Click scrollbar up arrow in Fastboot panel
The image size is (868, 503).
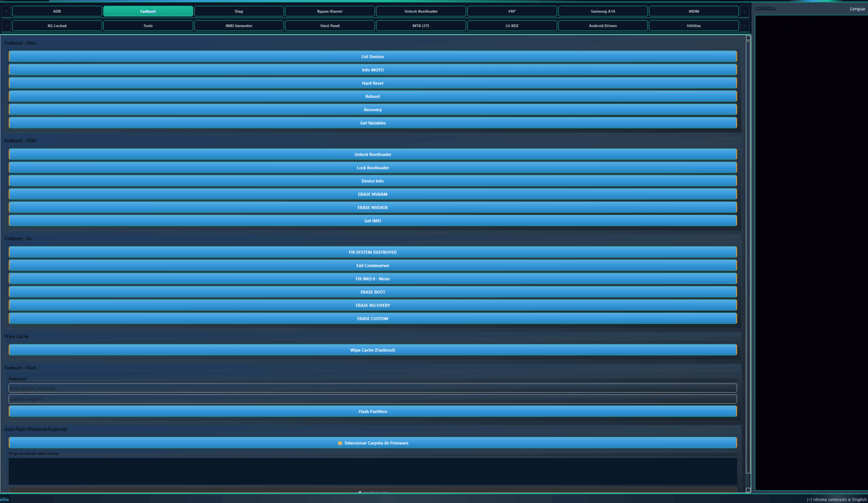pos(748,38)
